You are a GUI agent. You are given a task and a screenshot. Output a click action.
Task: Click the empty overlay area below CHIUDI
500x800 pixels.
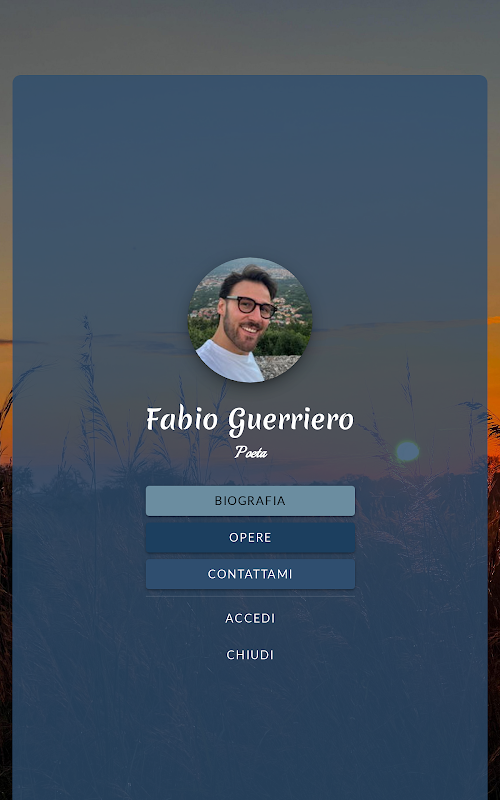250,730
